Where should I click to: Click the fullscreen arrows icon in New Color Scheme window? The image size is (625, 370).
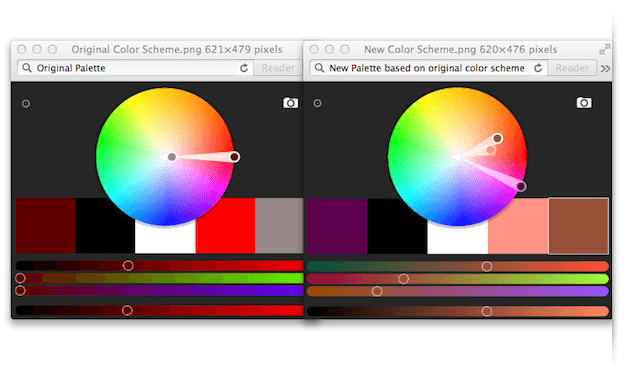tap(605, 49)
